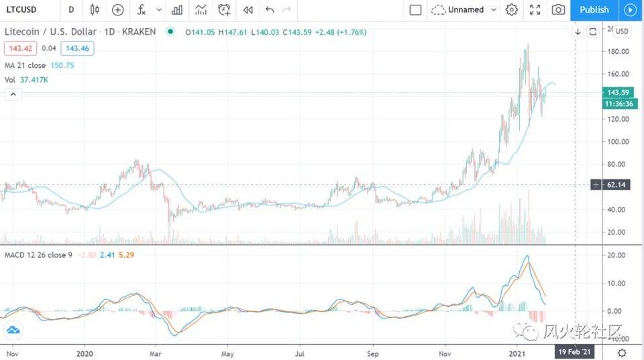Click MACD value 2.41
644x360 pixels.
pyautogui.click(x=107, y=255)
